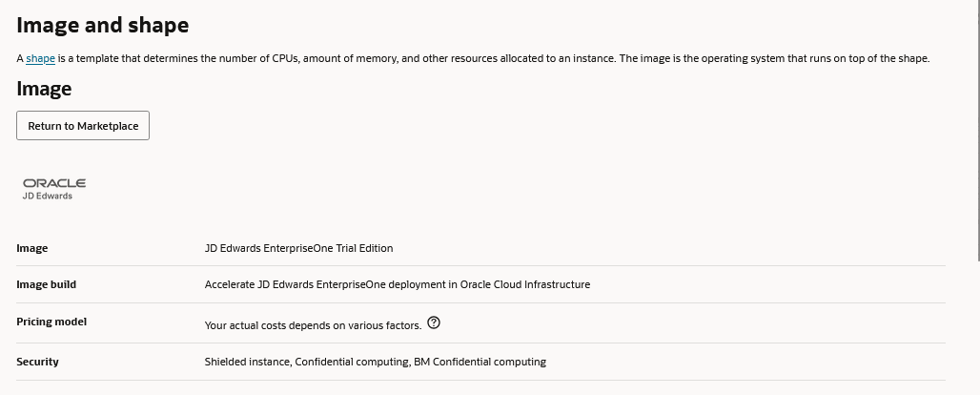Click 'Your actual costs depends on various factors' text
This screenshot has height=395, width=980.
[x=313, y=325]
